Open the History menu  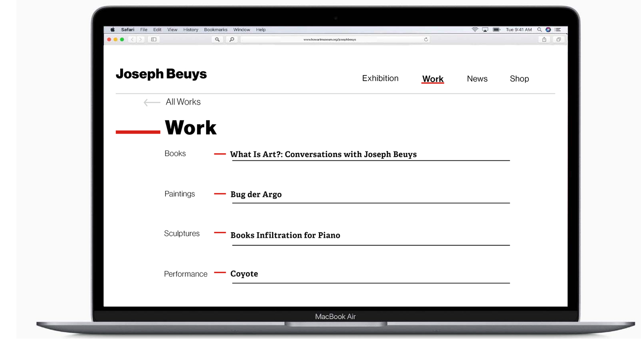point(191,30)
